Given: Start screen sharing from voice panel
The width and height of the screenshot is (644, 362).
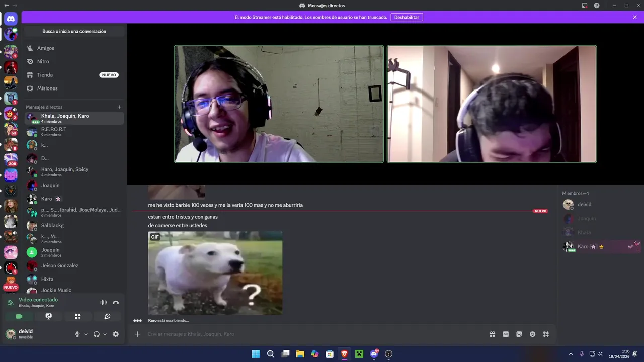Looking at the screenshot, I should click(x=48, y=316).
